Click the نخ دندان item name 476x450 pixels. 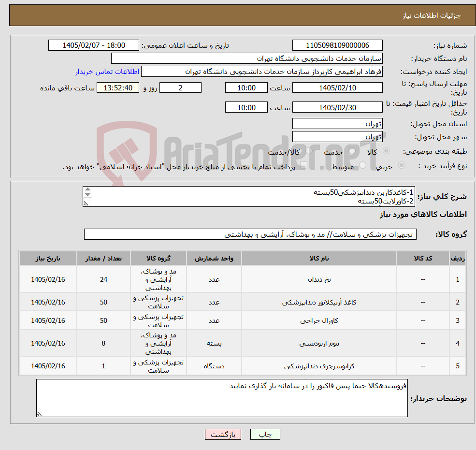[x=319, y=280]
